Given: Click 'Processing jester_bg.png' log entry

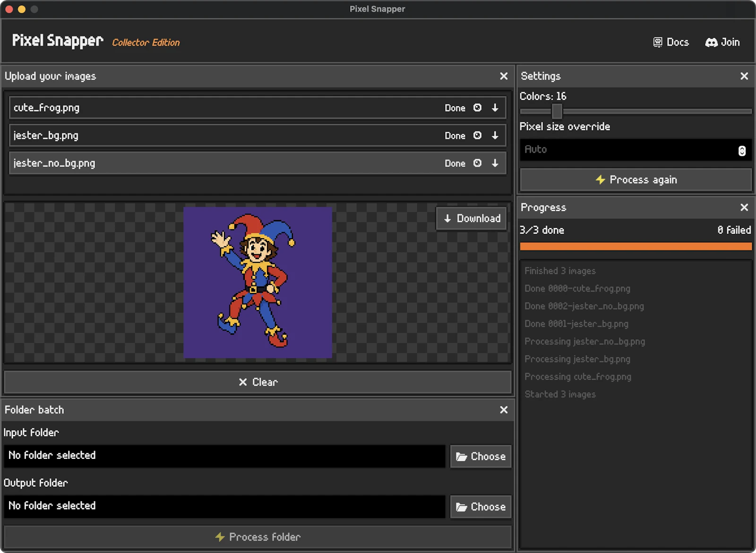Looking at the screenshot, I should [x=577, y=359].
